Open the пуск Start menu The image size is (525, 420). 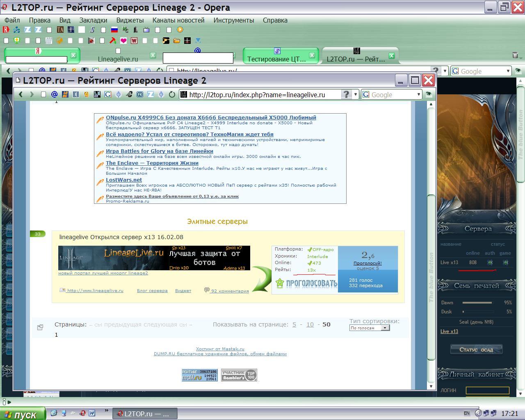click(x=23, y=414)
